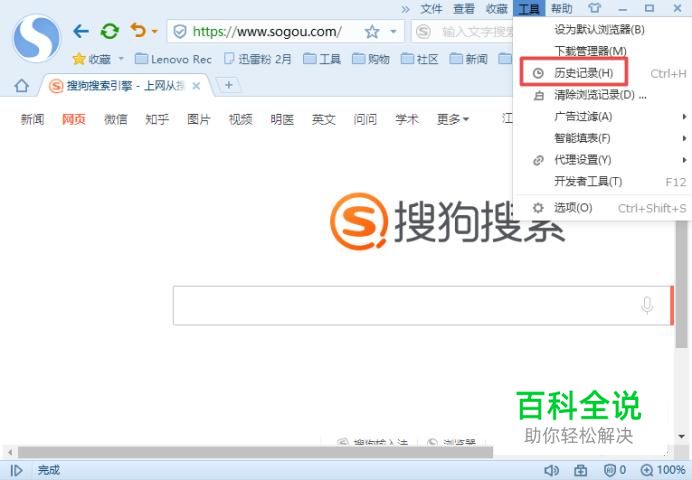Reload the page with green refresh icon
This screenshot has width=692, height=480.
pos(109,31)
